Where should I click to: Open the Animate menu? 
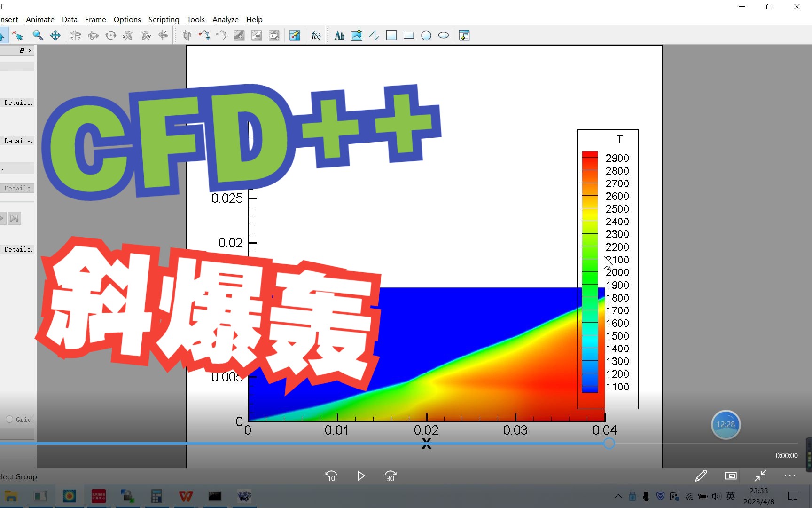click(x=39, y=20)
